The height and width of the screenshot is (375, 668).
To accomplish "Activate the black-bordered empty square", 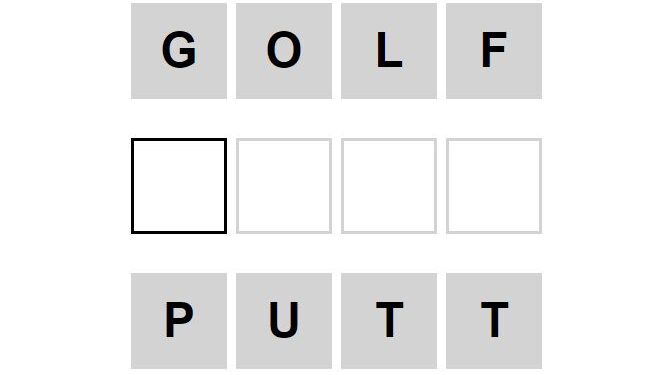I will pos(179,186).
